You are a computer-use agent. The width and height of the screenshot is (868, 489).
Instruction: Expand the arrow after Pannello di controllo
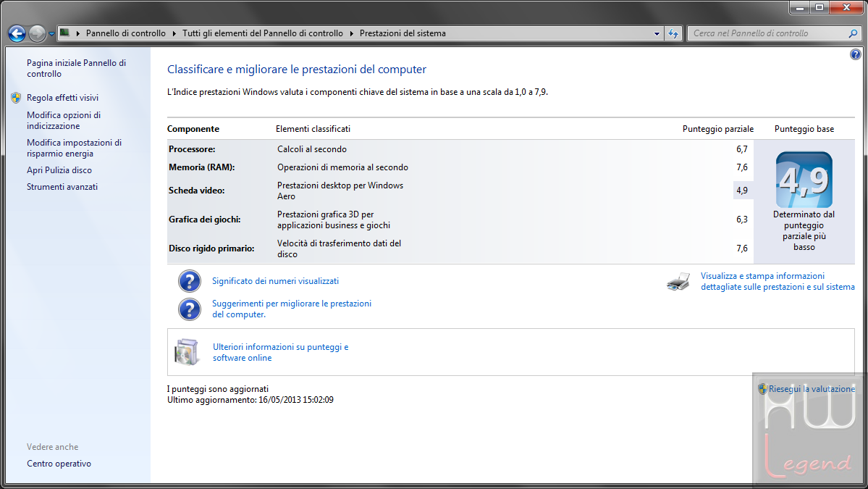pos(174,33)
